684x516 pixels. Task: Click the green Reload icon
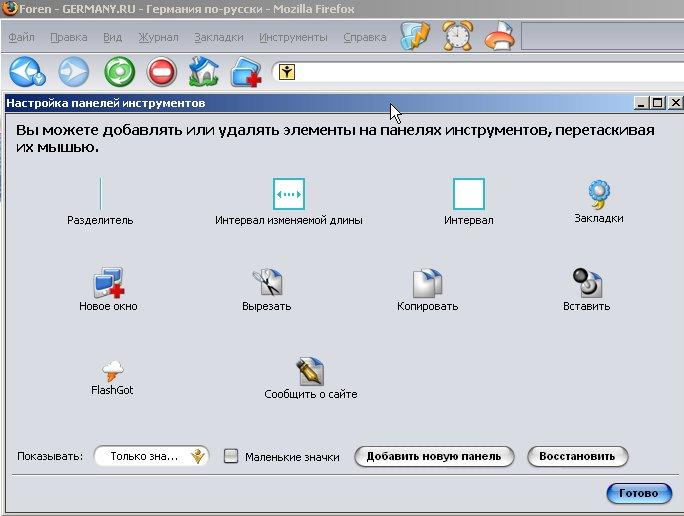pyautogui.click(x=120, y=72)
